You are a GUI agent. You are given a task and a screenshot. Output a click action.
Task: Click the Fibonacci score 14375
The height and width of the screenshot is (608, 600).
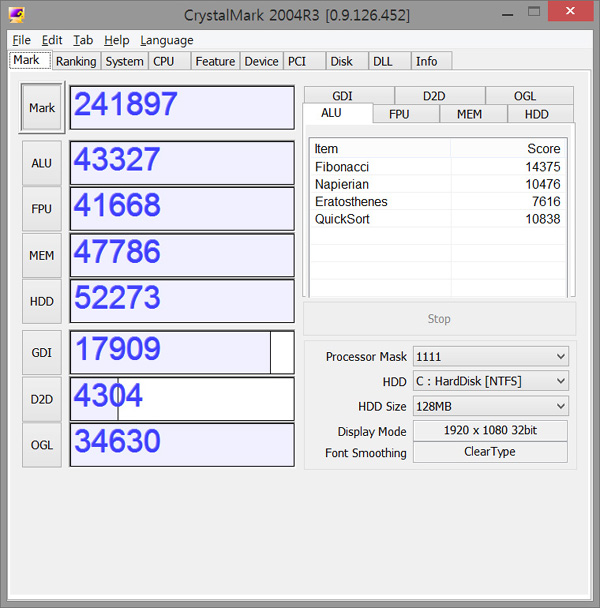click(x=543, y=167)
